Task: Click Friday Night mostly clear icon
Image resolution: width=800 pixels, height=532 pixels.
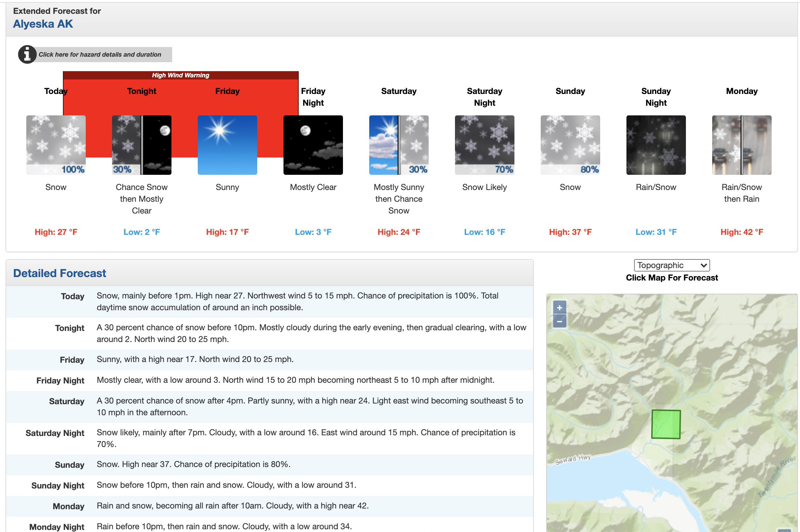Action: pyautogui.click(x=313, y=145)
